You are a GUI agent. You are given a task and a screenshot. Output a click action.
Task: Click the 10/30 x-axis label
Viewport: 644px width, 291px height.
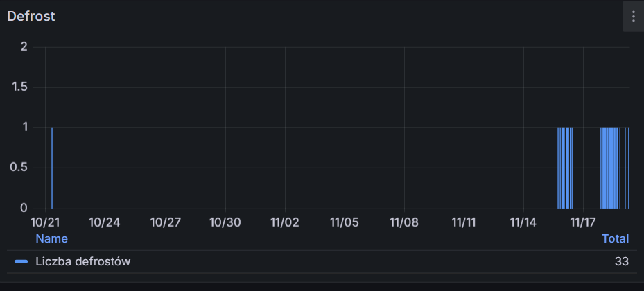pos(225,222)
